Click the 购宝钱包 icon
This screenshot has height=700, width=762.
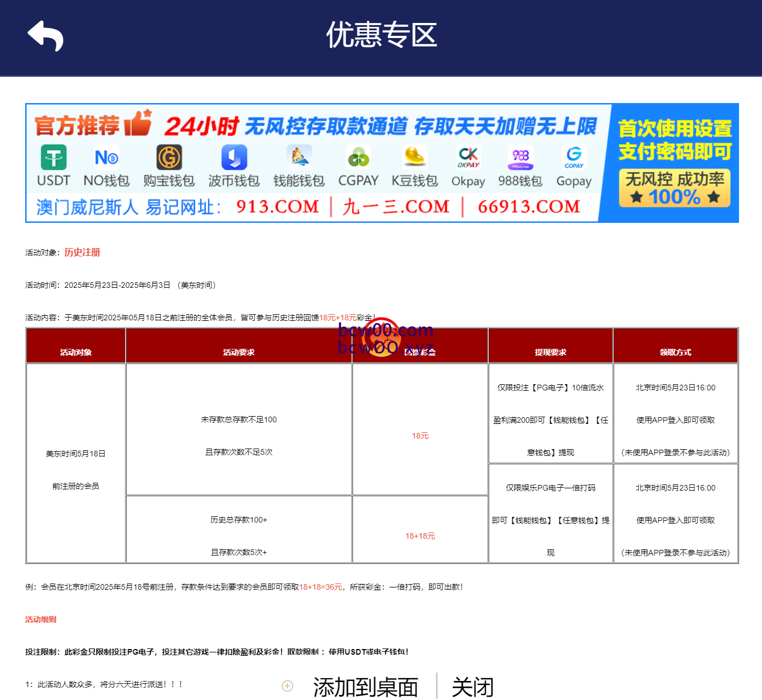tap(169, 157)
